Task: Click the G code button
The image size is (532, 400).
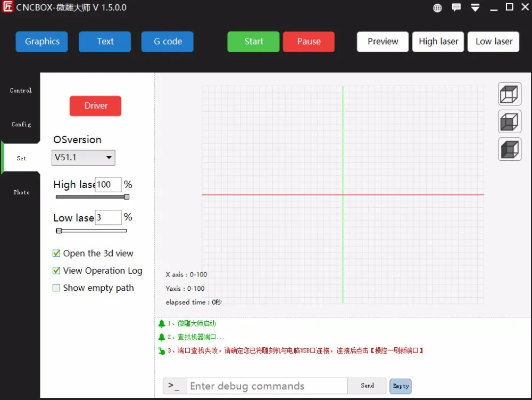Action: coord(168,42)
